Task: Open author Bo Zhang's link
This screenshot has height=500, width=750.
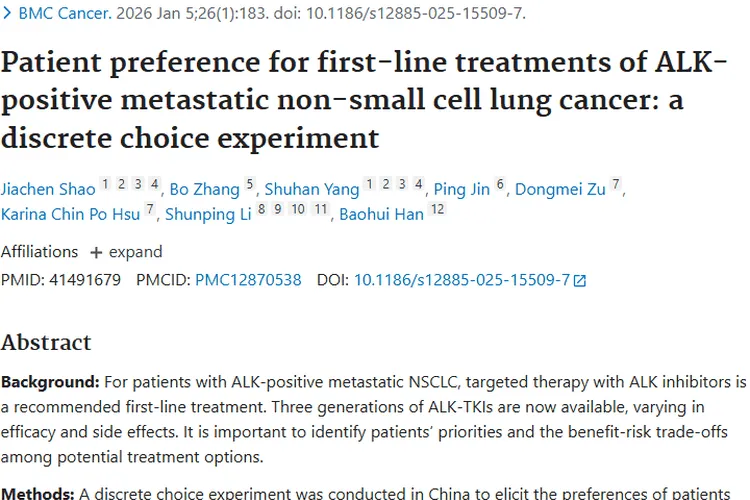Action: pos(204,189)
